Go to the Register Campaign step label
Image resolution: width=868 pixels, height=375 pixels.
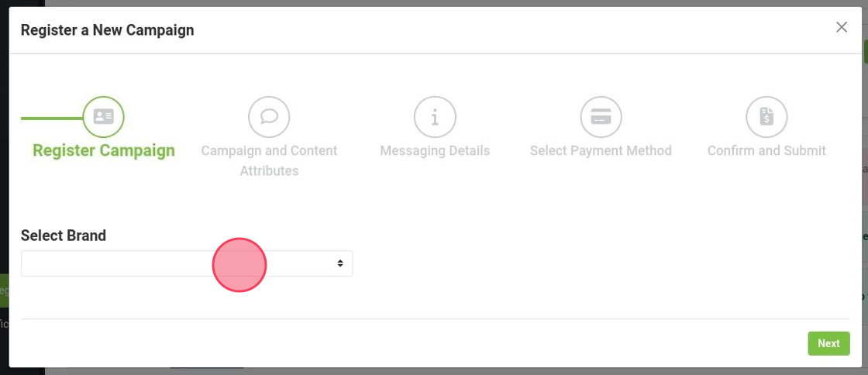pyautogui.click(x=104, y=150)
